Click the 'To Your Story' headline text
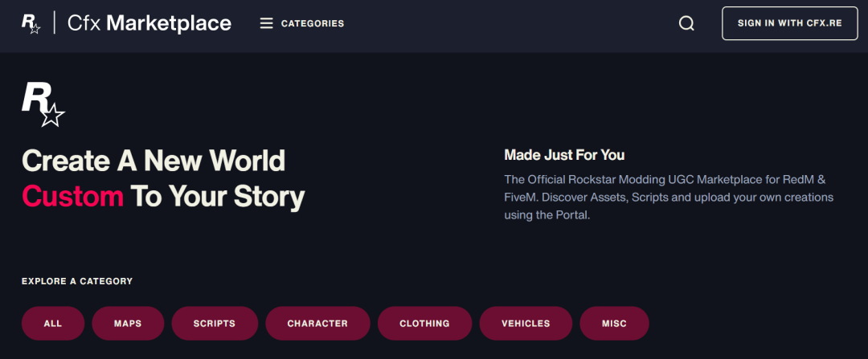 (x=218, y=196)
